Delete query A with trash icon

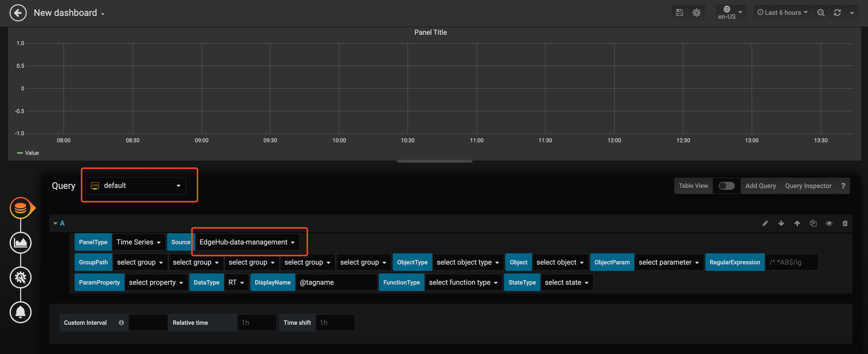[x=845, y=223]
